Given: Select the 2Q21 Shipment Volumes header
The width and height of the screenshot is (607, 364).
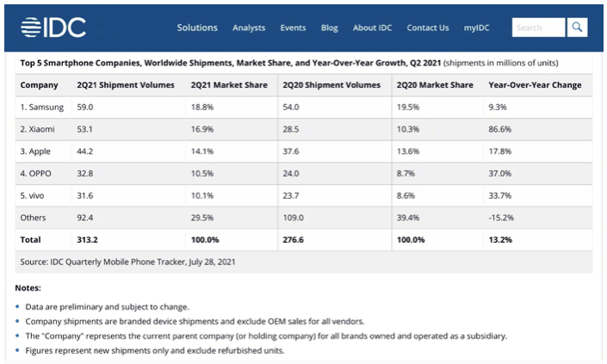Looking at the screenshot, I should (126, 85).
